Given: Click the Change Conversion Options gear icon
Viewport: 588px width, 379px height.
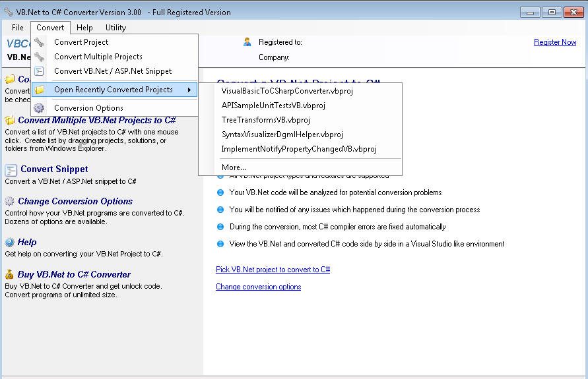Looking at the screenshot, I should pyautogui.click(x=9, y=202).
